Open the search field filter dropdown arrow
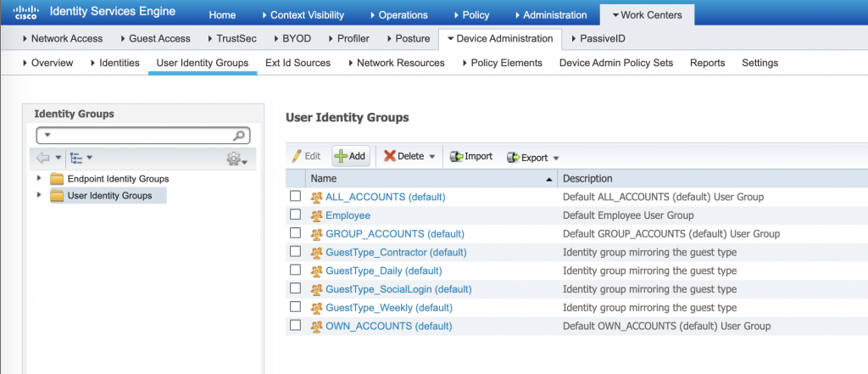Screen dimensions: 868x374 [47, 135]
